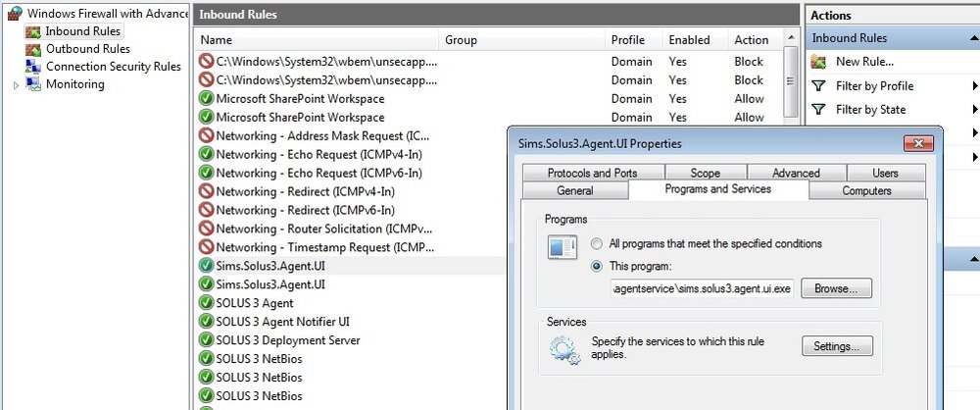Viewport: 980px width, 410px height.
Task: Click Filter by State action
Action: pyautogui.click(x=870, y=110)
